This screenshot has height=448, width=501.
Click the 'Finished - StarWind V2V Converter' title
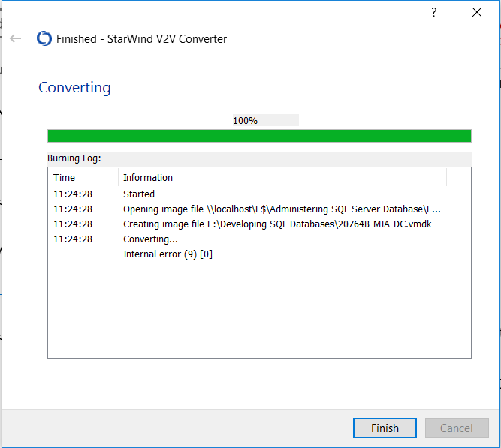[x=141, y=38]
